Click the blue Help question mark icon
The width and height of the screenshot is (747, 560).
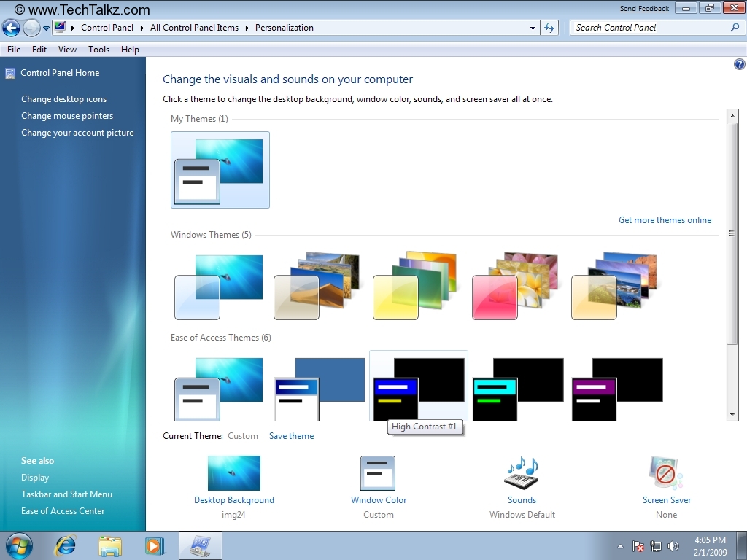(739, 65)
